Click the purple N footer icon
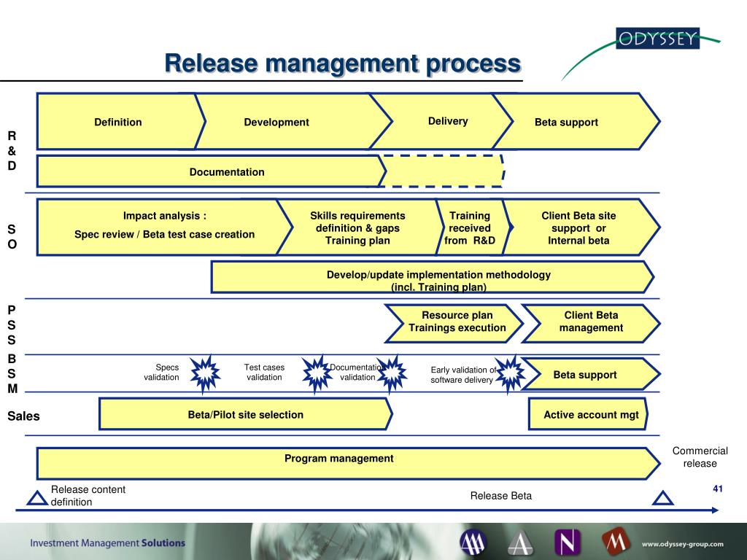The width and height of the screenshot is (747, 560). tap(568, 542)
